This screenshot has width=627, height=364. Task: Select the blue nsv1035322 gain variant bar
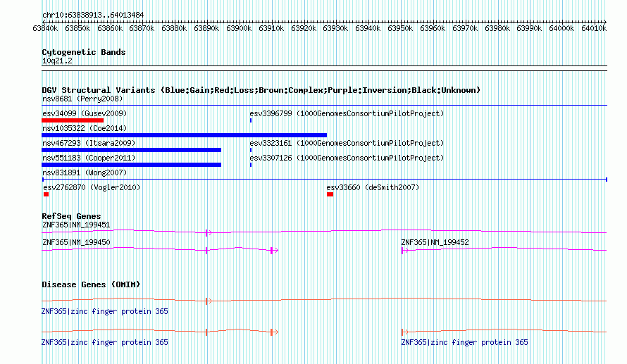tap(184, 135)
